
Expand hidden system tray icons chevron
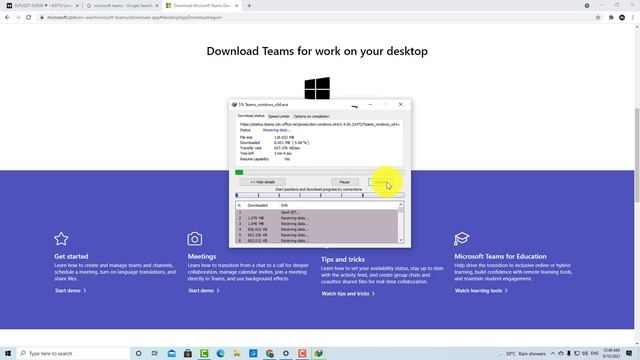(x=553, y=353)
